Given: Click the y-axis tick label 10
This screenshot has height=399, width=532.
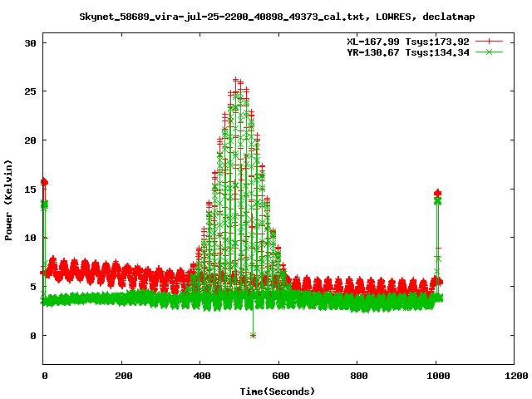Looking at the screenshot, I should [30, 238].
